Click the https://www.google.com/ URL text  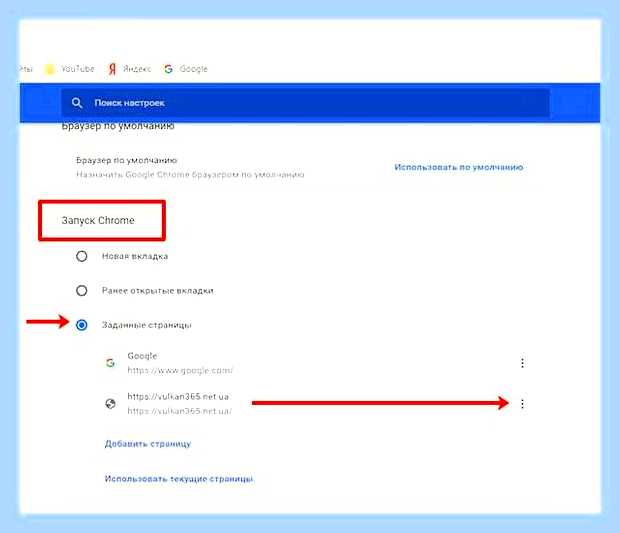[180, 370]
